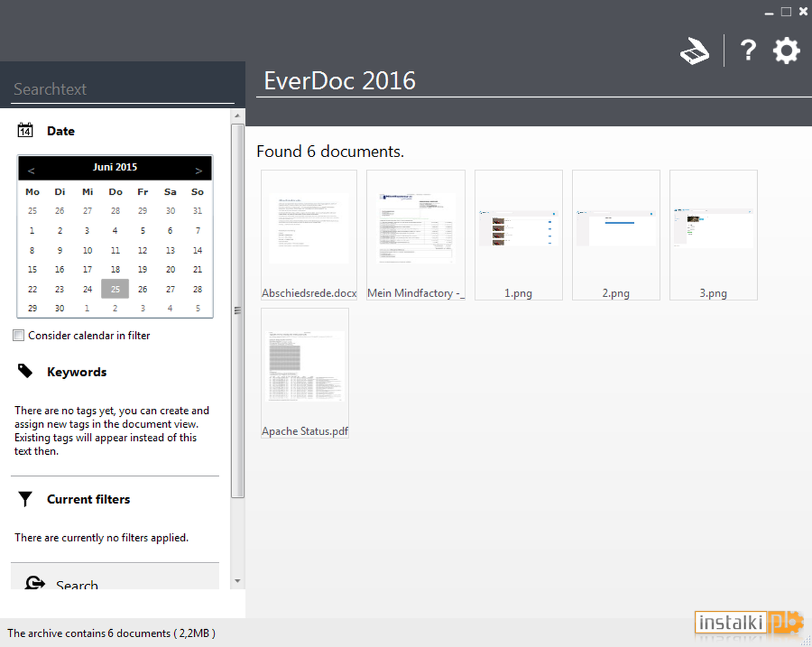This screenshot has height=647, width=812.
Task: Select day 31 of previous month
Action: [197, 211]
